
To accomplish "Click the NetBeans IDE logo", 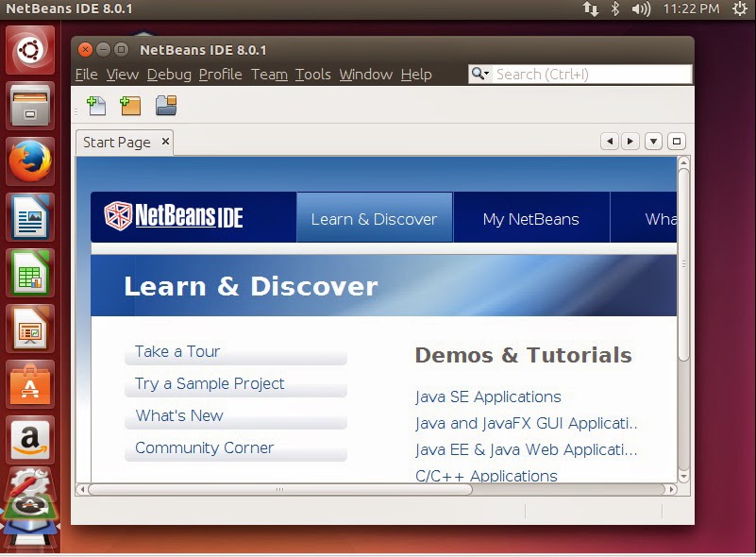I will (174, 215).
